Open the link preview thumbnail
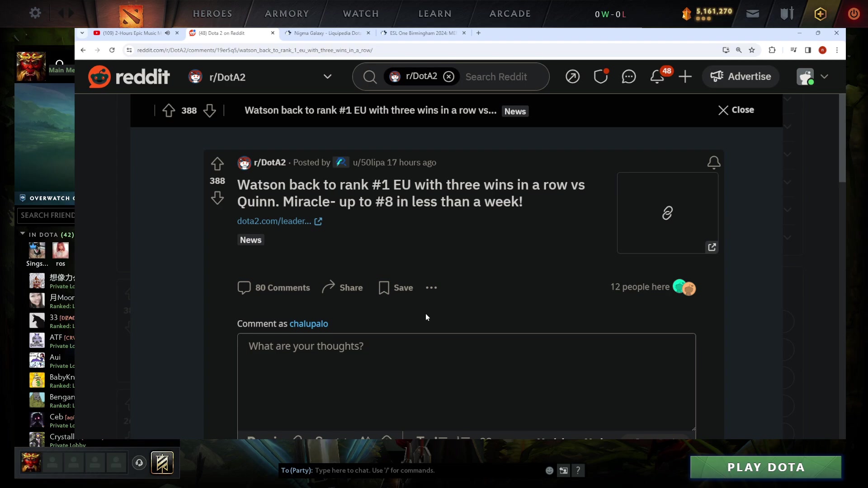The width and height of the screenshot is (868, 488). coord(667,213)
